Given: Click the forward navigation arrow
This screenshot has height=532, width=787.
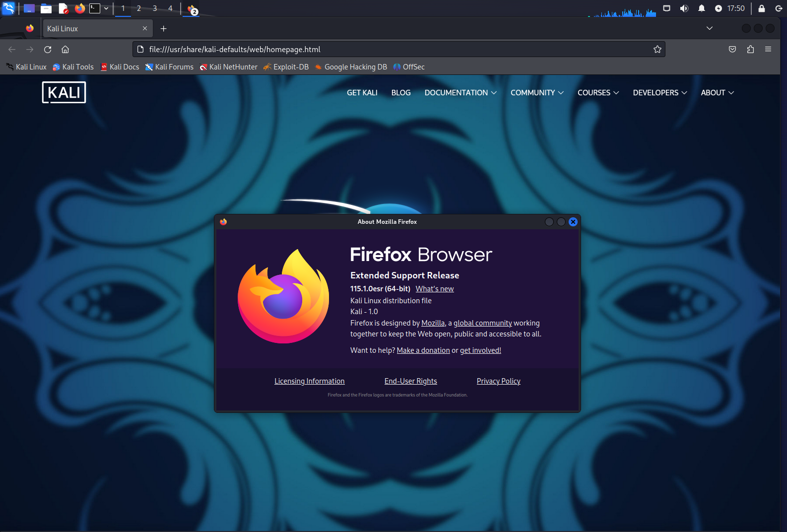Looking at the screenshot, I should tap(30, 49).
